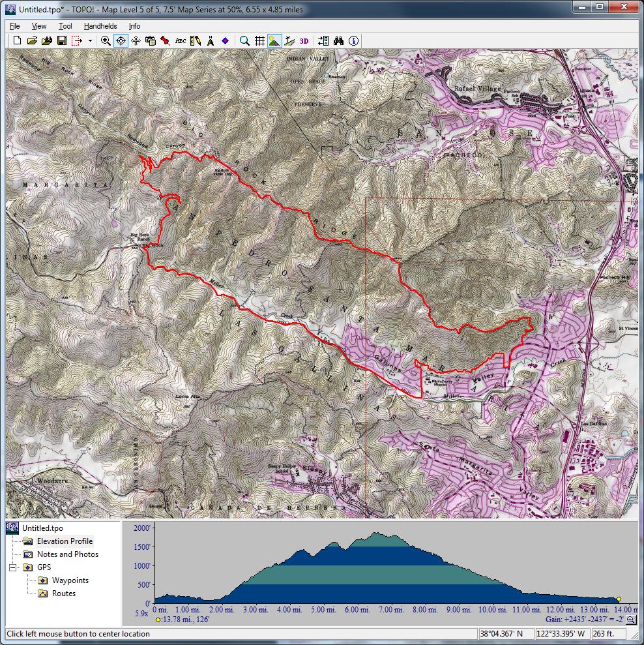Open Waypoints under GPS
644x645 pixels.
coord(70,580)
